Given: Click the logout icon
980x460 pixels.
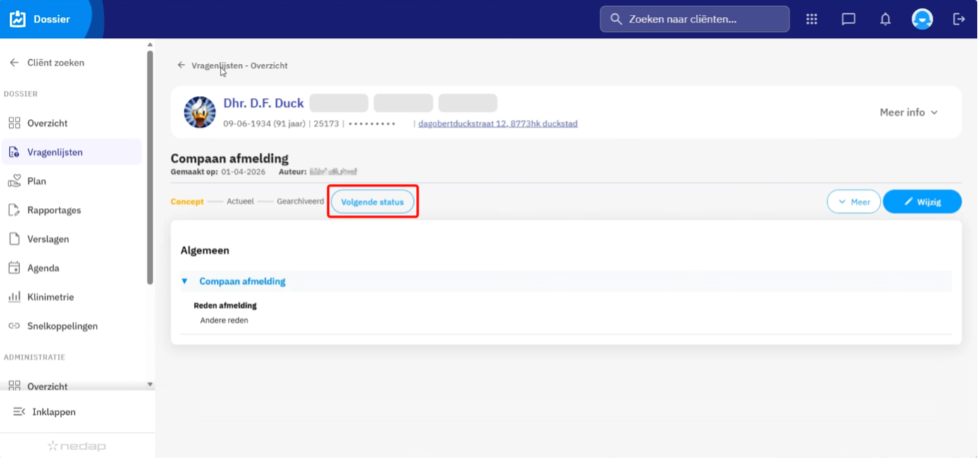Looking at the screenshot, I should pos(959,19).
